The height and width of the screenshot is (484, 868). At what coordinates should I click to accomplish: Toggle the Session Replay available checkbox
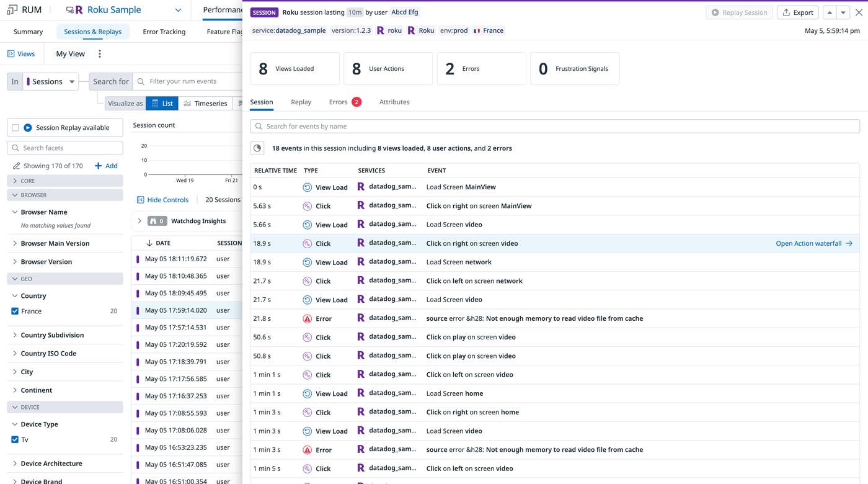coord(15,127)
